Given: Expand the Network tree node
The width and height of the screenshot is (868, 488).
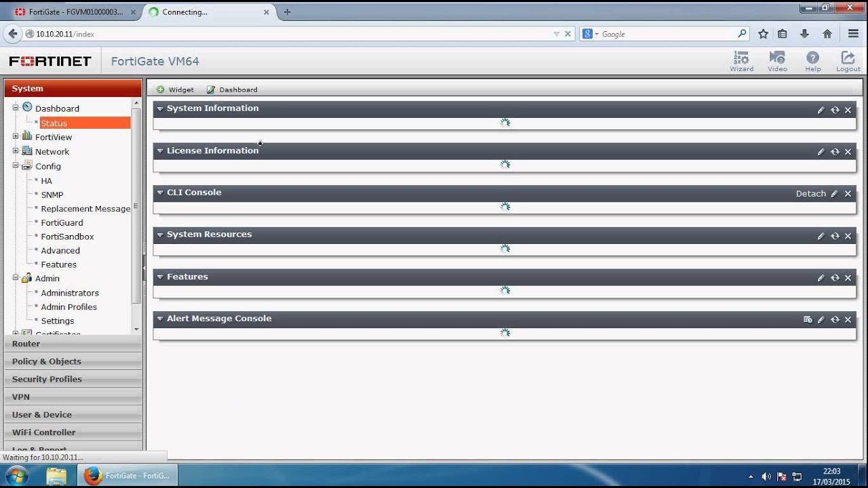Looking at the screenshot, I should [16, 151].
